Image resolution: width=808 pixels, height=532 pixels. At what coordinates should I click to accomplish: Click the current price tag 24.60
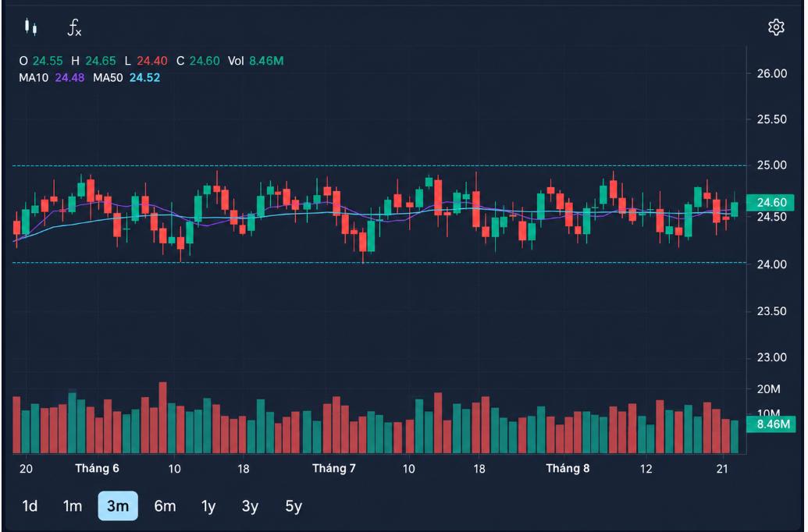click(x=771, y=202)
